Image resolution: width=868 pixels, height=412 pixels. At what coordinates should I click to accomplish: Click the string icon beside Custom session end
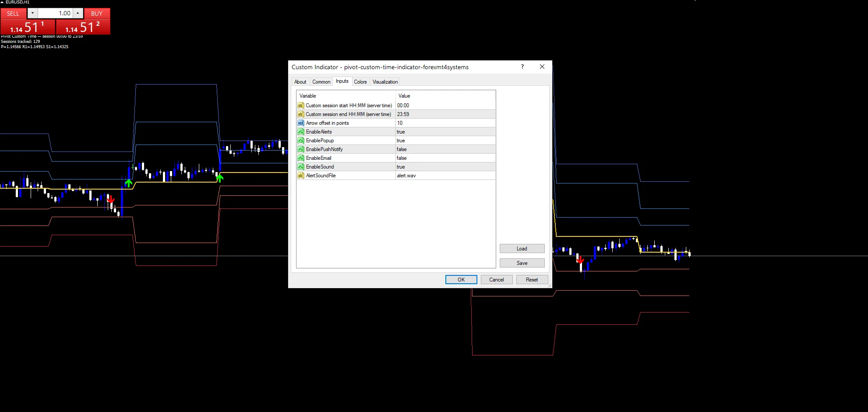click(x=300, y=114)
